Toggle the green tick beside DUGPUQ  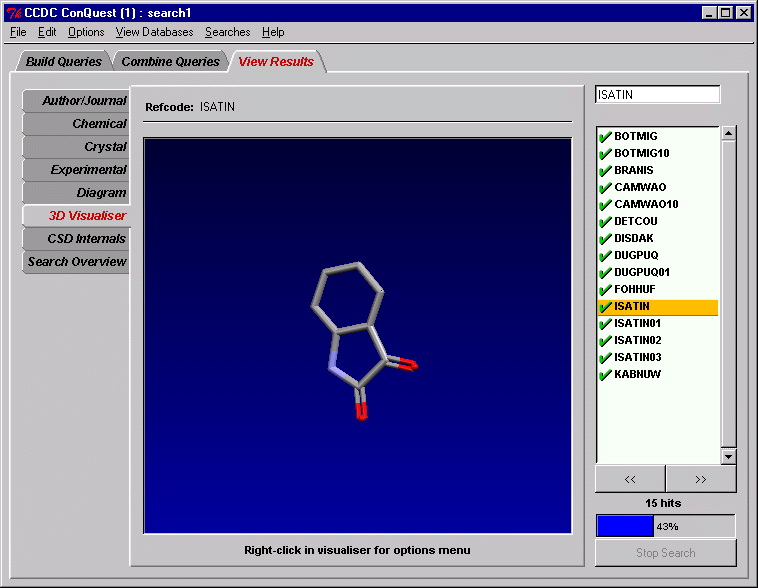pos(605,256)
